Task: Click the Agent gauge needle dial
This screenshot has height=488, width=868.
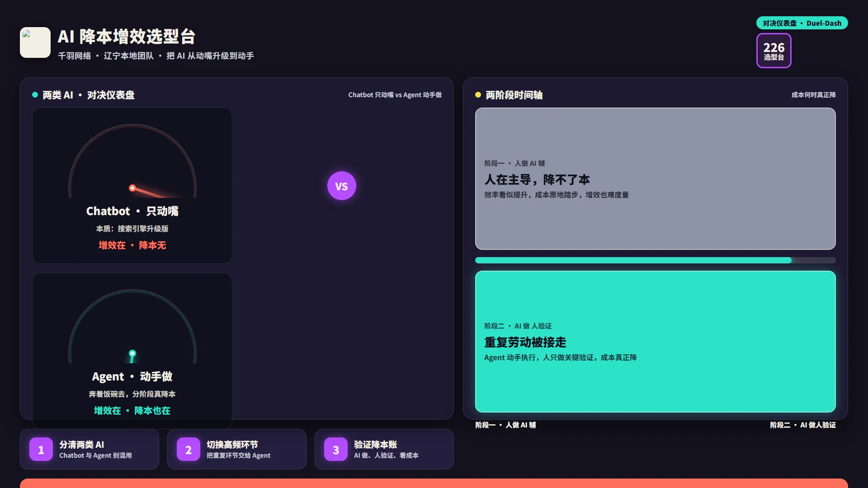Action: click(x=132, y=326)
